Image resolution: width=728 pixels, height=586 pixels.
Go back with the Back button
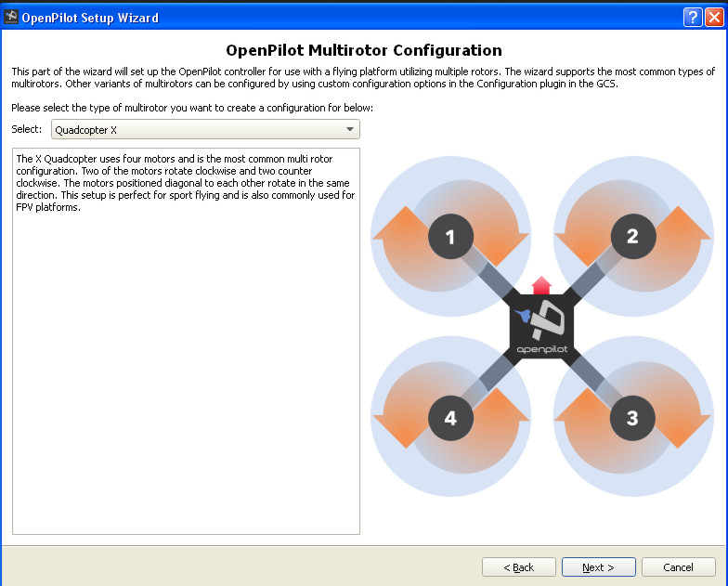click(x=518, y=567)
